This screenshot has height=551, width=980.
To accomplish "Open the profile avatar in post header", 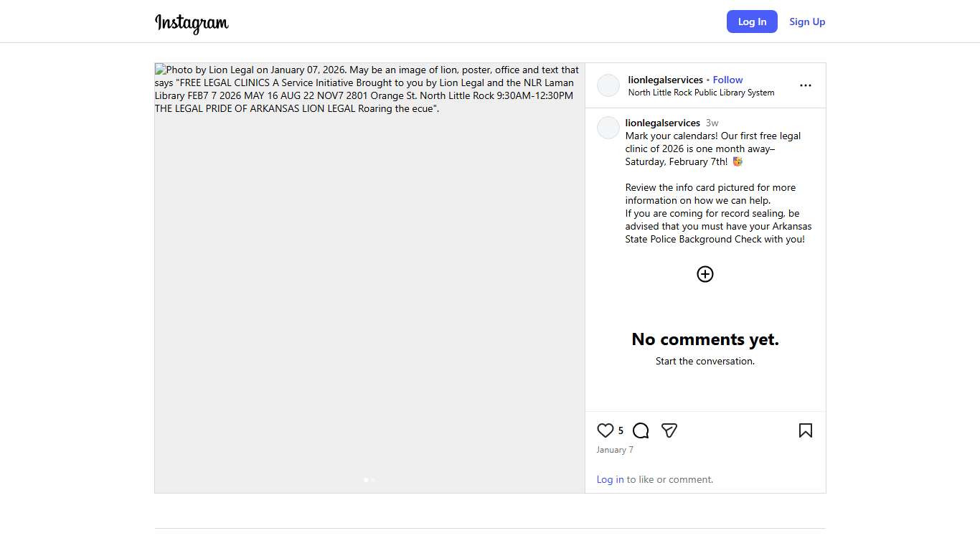I will (x=608, y=85).
